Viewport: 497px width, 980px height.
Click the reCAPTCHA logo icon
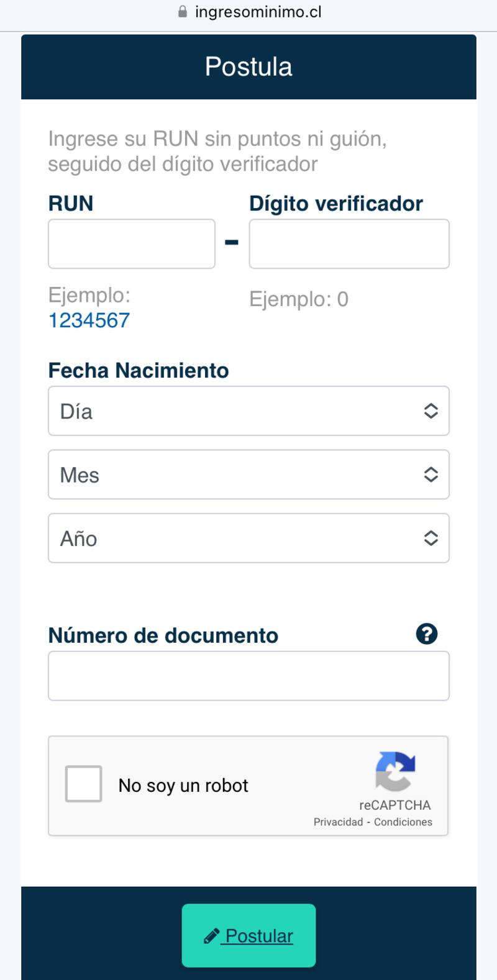tap(395, 772)
